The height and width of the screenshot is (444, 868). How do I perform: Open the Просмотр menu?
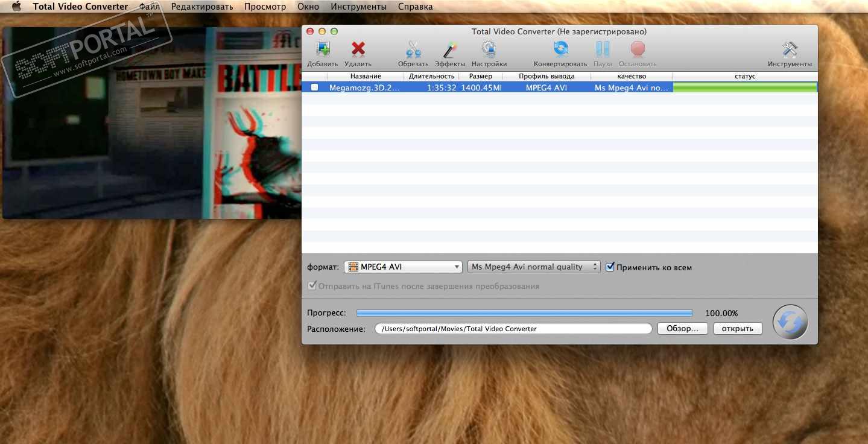point(265,7)
